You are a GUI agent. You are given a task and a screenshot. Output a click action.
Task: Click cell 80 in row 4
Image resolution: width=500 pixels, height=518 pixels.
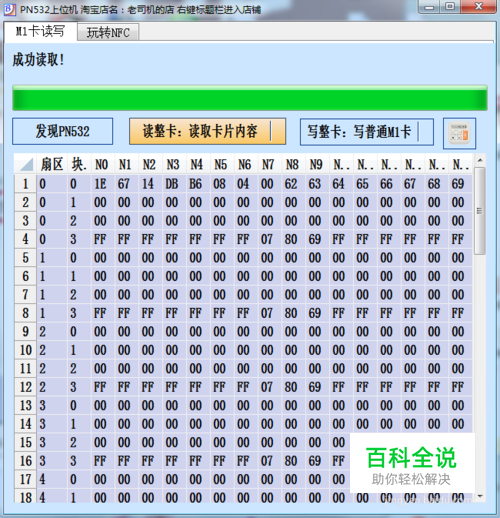[293, 239]
